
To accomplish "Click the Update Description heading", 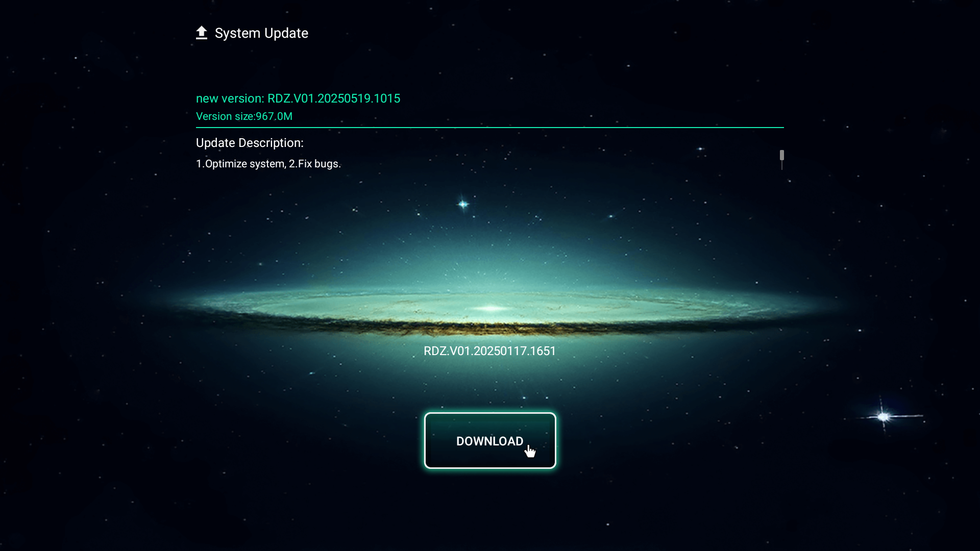I will point(250,143).
